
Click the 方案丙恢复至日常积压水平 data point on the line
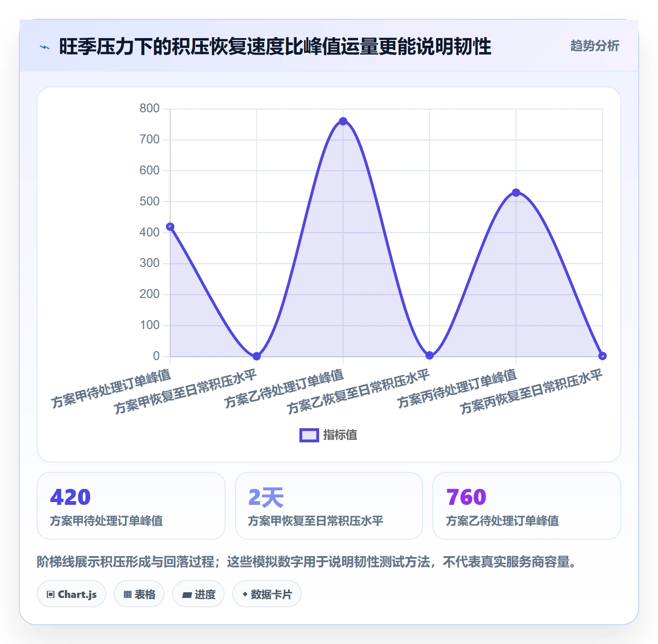pos(603,356)
